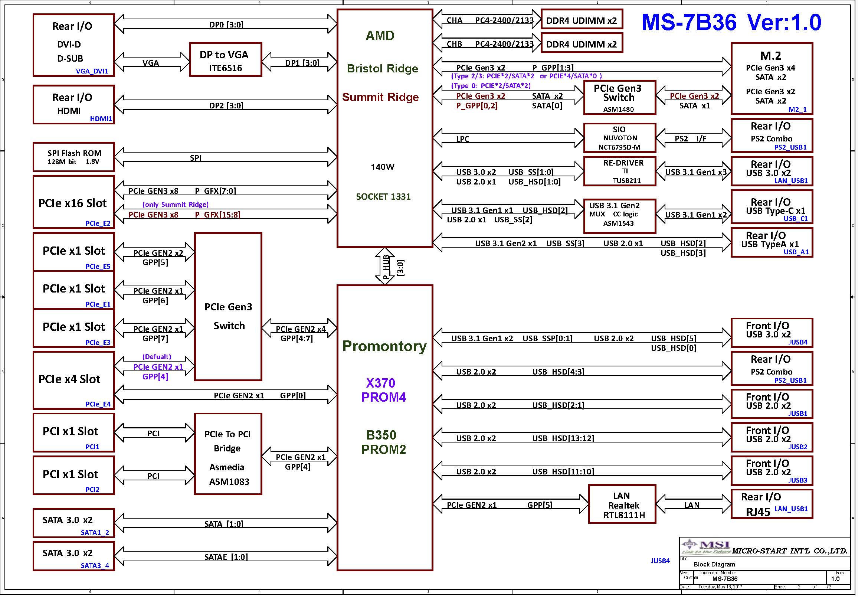Screen dimensions: 868x614
Task: Select the ASM1543 USB 3.1 Gen2 block
Action: point(619,216)
